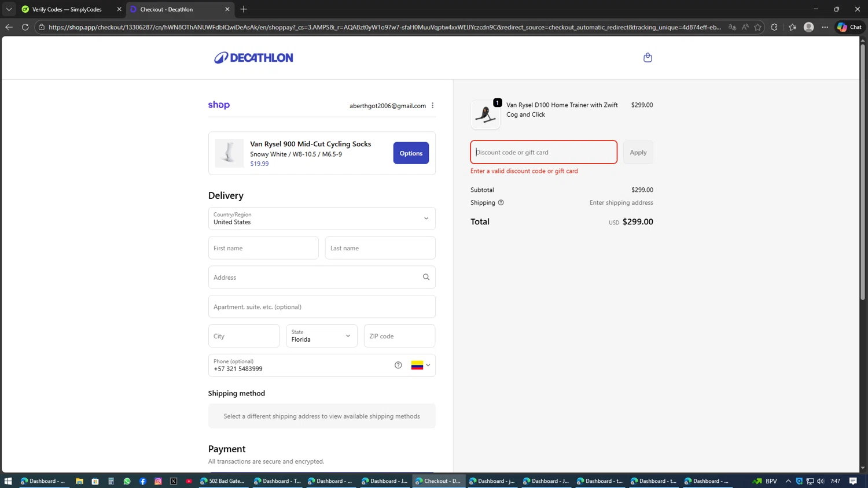Open WhatsApp from taskbar
The height and width of the screenshot is (488, 868).
pos(127,481)
